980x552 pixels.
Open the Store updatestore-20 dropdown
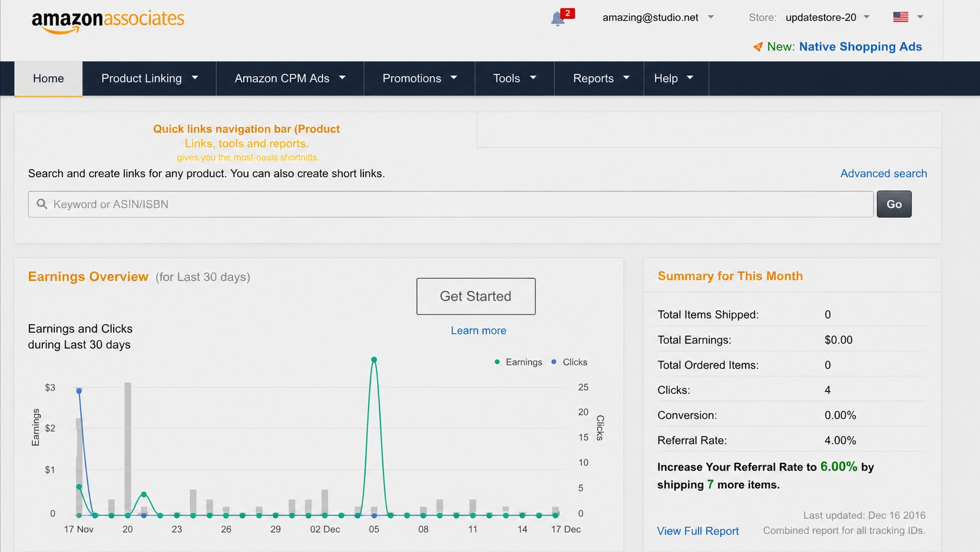pyautogui.click(x=827, y=18)
